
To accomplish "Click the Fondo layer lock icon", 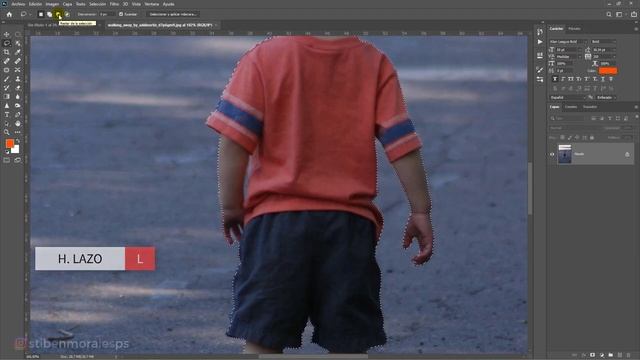I will (x=627, y=154).
